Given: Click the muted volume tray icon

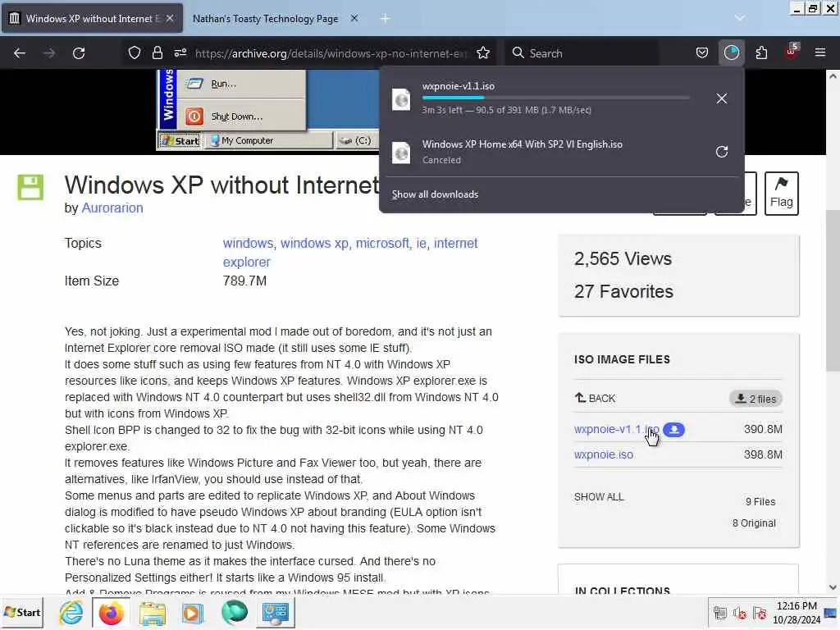Looking at the screenshot, I should click(x=740, y=613).
